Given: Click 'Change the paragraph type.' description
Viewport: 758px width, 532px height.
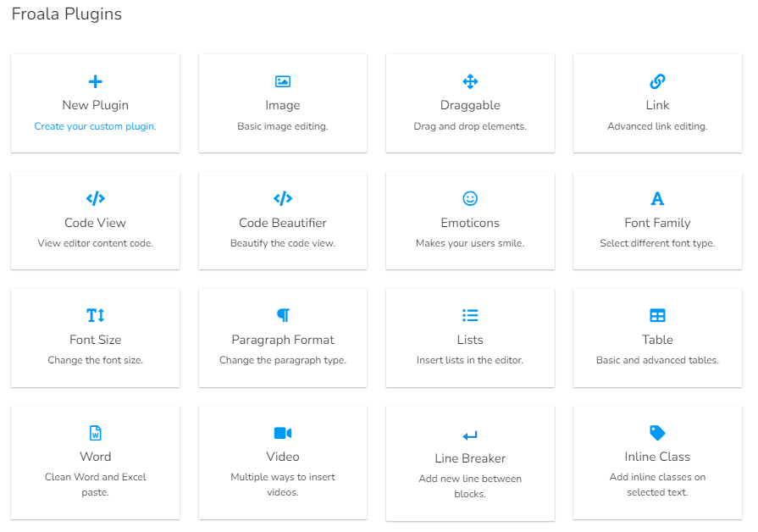Looking at the screenshot, I should [283, 360].
